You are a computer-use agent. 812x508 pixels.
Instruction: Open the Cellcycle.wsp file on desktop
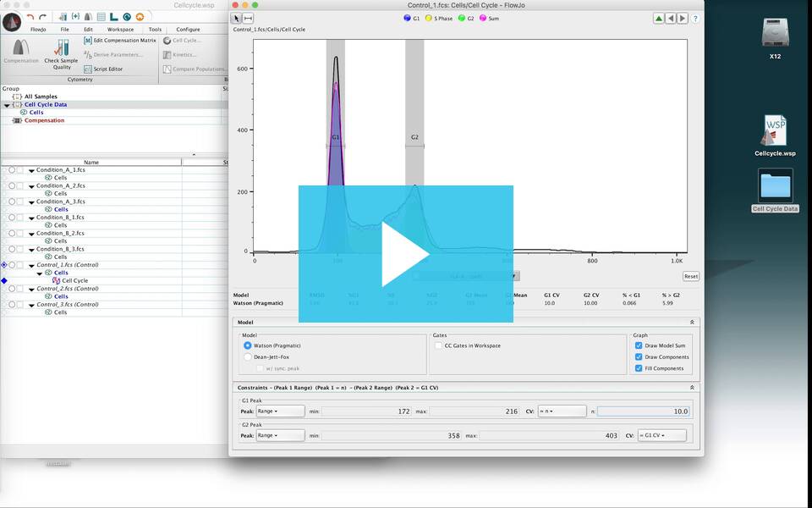776,130
